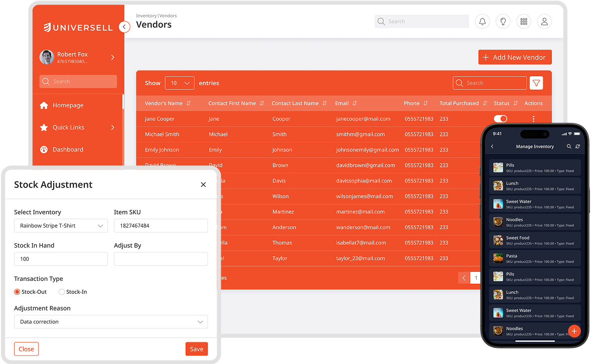Image resolution: width=595 pixels, height=364 pixels.
Task: Open the notifications bell icon
Action: click(x=482, y=22)
